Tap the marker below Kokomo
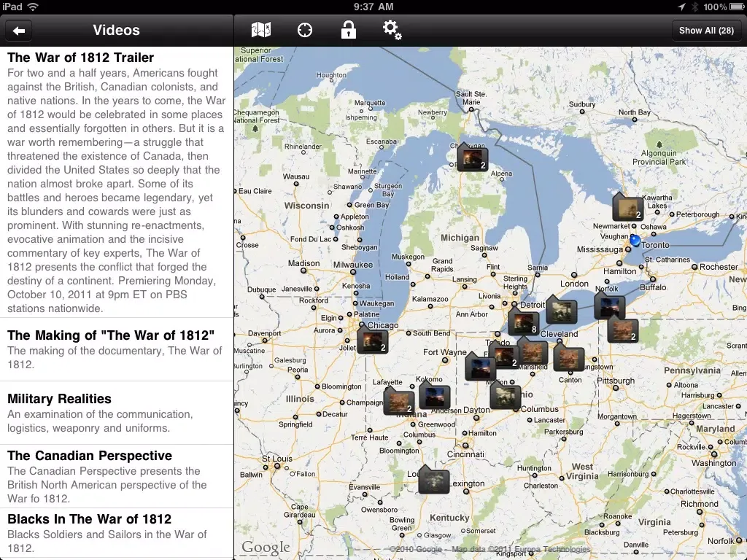Screen dimensions: 747x560 435,396
